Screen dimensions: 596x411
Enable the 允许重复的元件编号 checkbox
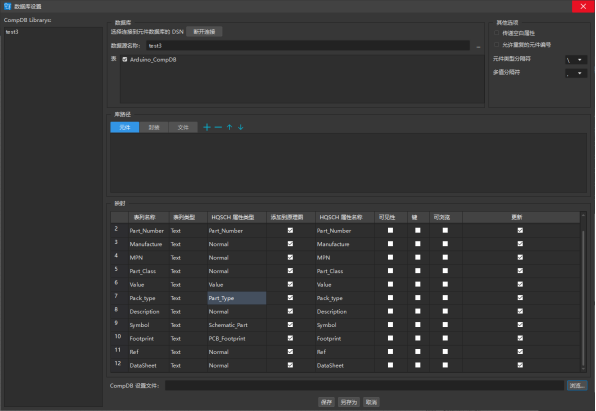pos(496,45)
